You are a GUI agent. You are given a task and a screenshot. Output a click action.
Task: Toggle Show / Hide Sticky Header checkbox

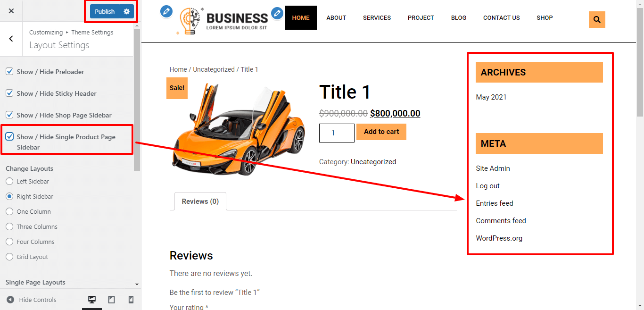point(9,93)
